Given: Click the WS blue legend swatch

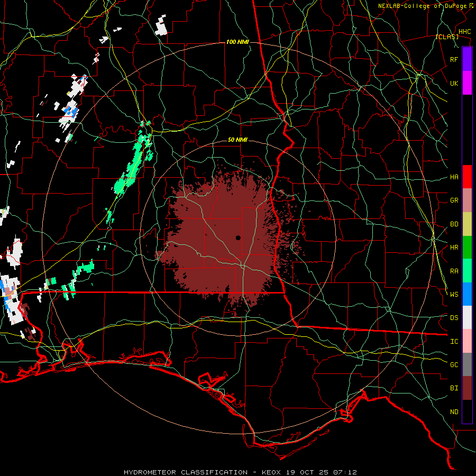Looking at the screenshot, I should 467,294.
